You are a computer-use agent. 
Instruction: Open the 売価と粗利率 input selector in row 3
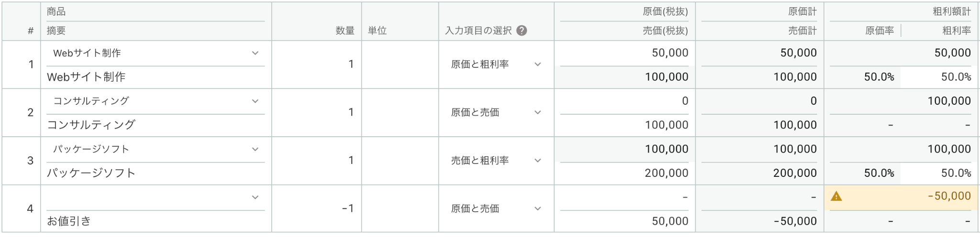[x=496, y=161]
